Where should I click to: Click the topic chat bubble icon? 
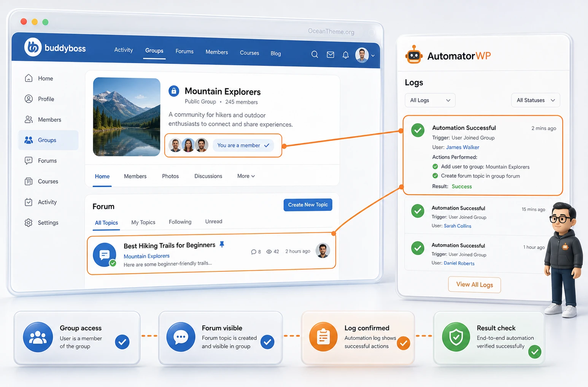(105, 255)
